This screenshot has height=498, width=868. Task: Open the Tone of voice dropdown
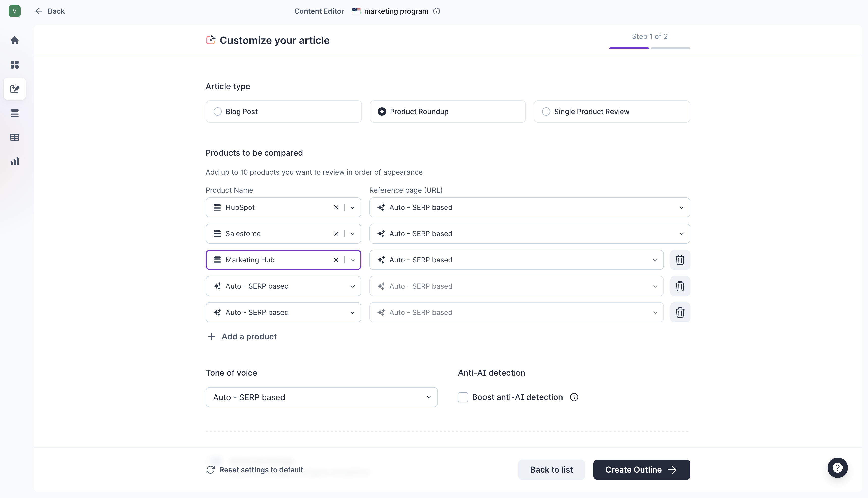point(321,397)
